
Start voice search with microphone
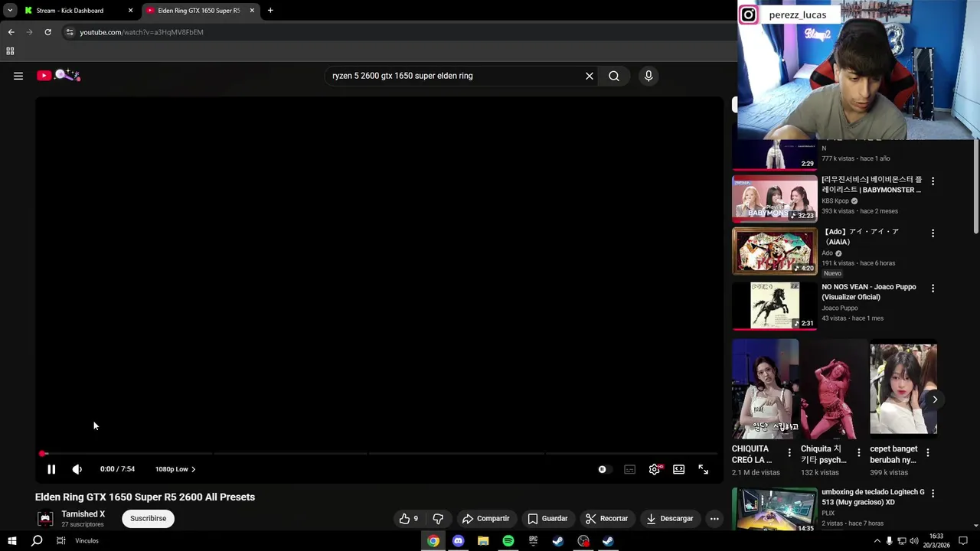[x=648, y=76]
